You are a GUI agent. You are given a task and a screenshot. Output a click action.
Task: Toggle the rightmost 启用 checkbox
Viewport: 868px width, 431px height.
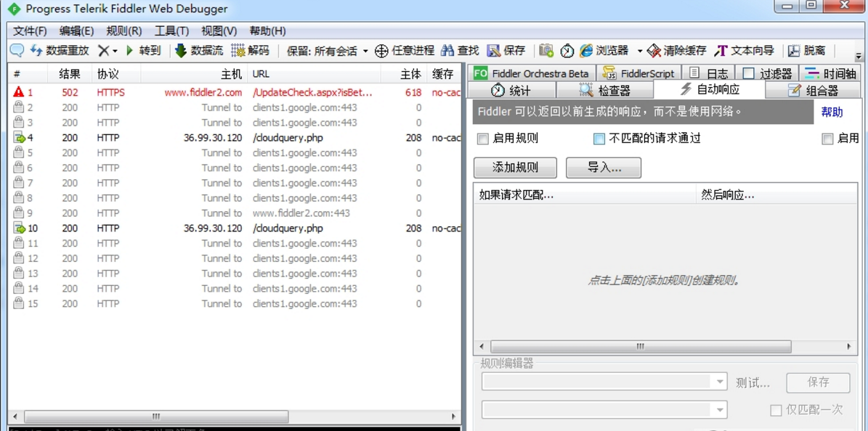point(827,139)
